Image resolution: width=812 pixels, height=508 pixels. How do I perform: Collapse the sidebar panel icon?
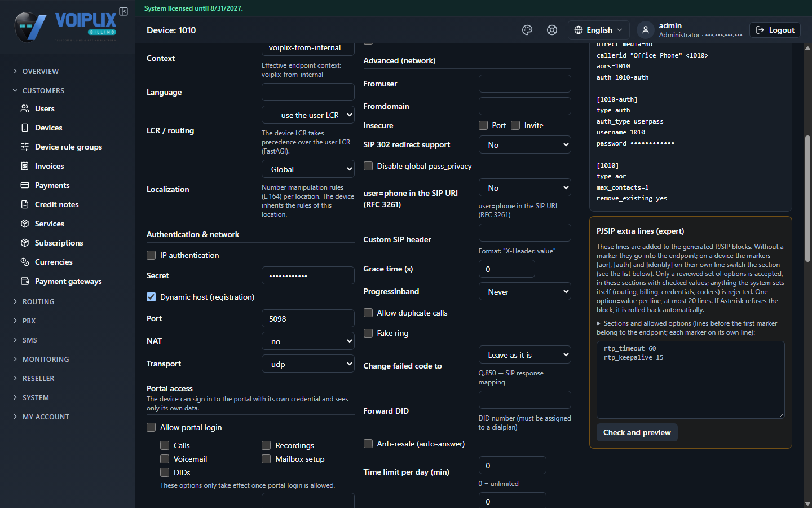[x=123, y=11]
